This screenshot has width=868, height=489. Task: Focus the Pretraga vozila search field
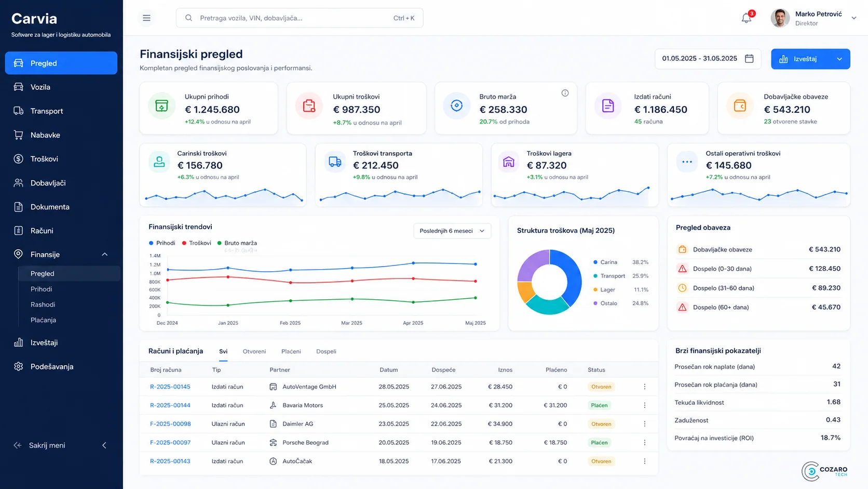300,18
